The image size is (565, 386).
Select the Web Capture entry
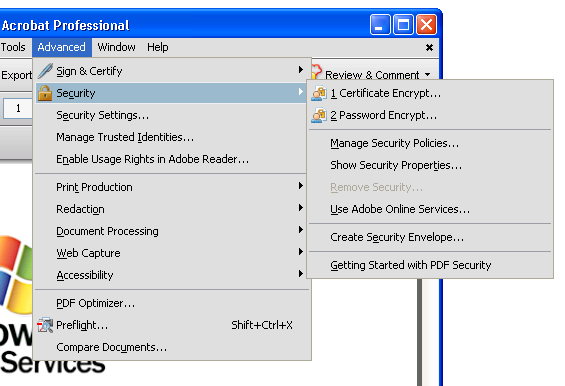pos(171,253)
